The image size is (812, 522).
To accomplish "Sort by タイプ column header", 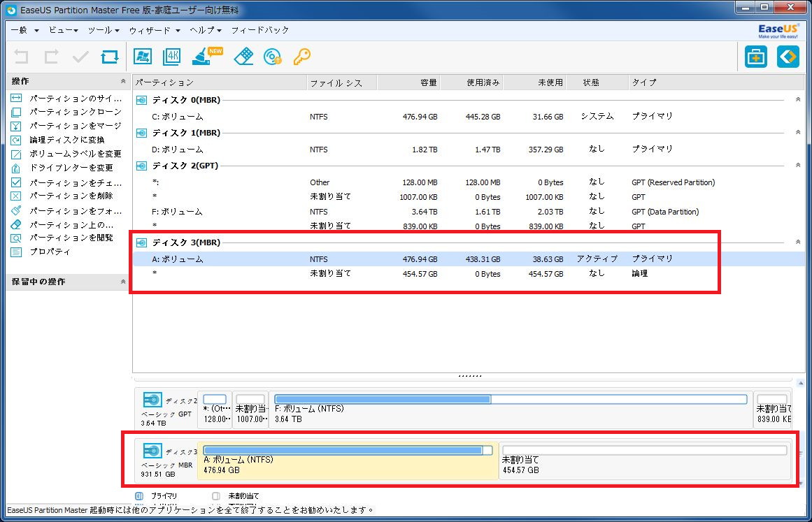I will point(716,82).
